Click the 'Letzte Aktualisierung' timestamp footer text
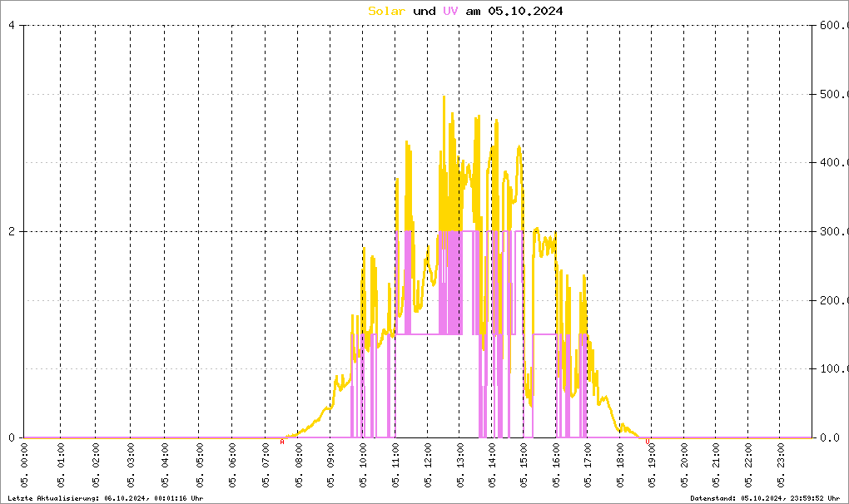The height and width of the screenshot is (504, 849). click(104, 497)
